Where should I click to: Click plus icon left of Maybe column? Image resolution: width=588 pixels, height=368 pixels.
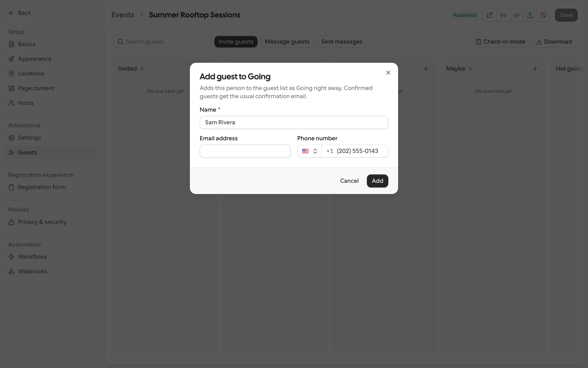tap(426, 69)
